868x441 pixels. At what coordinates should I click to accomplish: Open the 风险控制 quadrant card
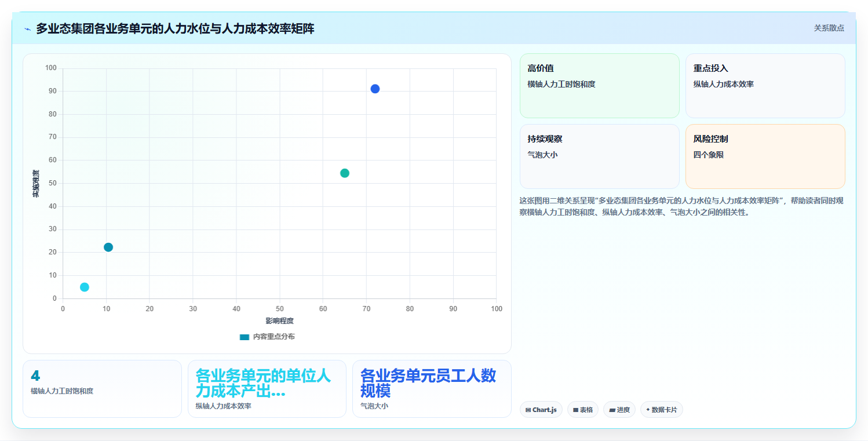(765, 156)
